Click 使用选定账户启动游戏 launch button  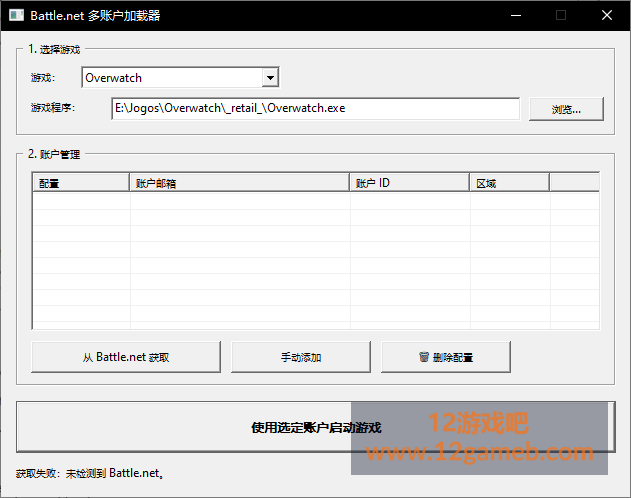316,427
